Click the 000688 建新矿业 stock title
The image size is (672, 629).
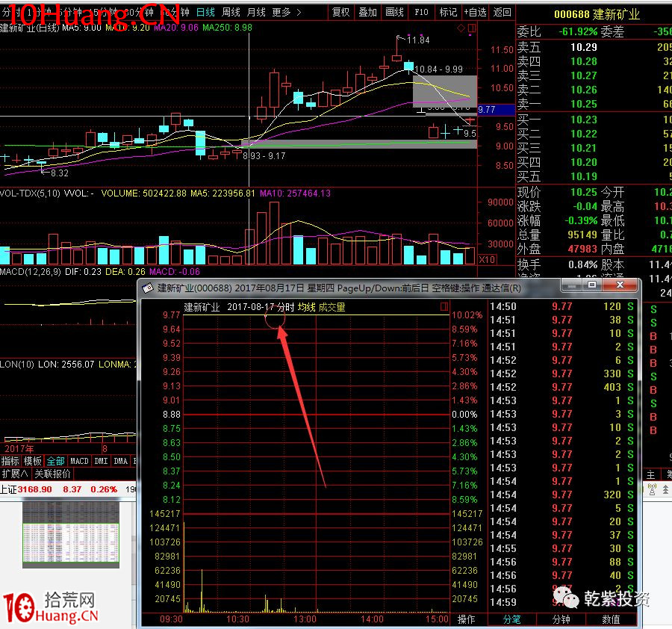[597, 15]
